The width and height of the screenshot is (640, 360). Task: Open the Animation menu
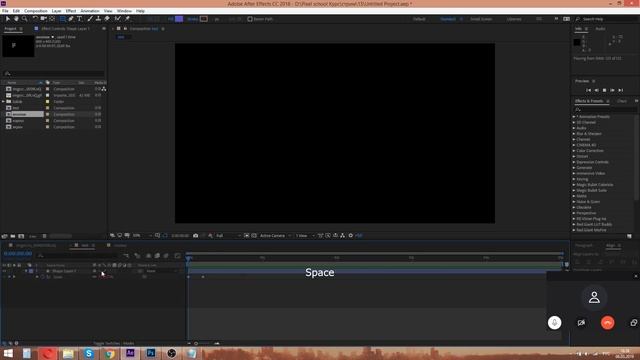point(90,11)
